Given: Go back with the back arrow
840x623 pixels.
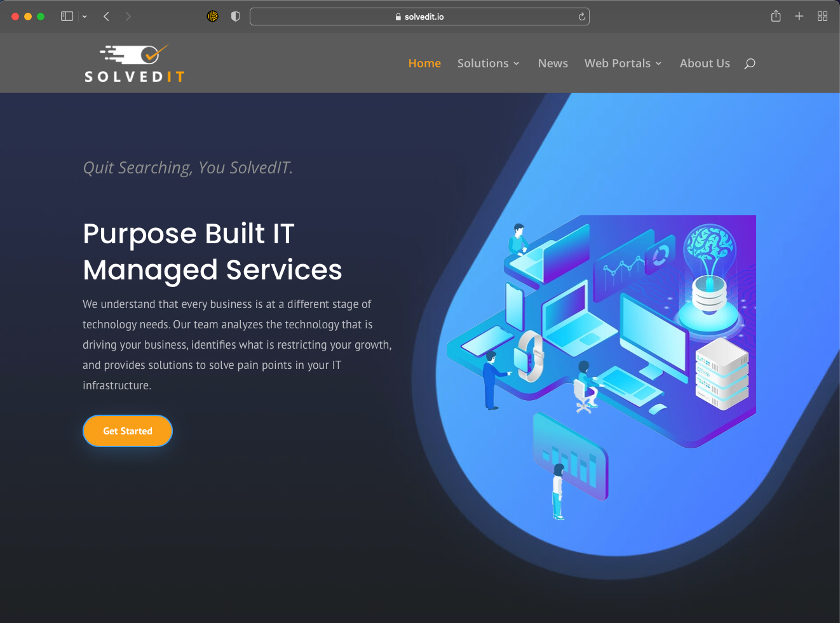Looking at the screenshot, I should coord(106,17).
